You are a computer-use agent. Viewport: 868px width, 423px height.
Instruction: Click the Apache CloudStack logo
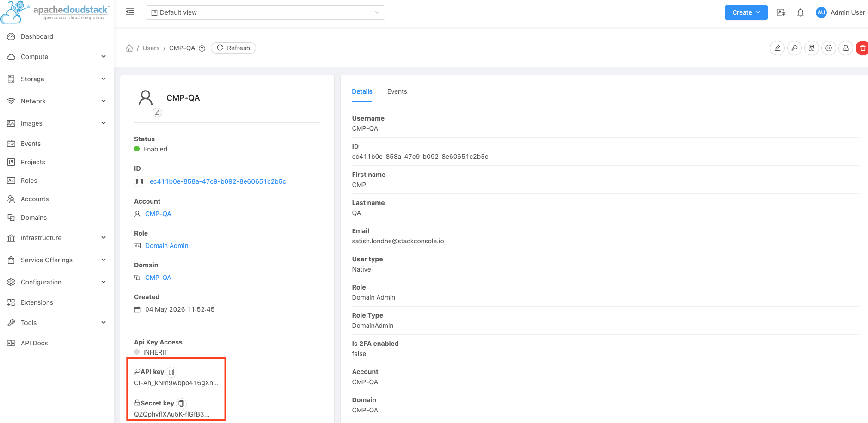pyautogui.click(x=55, y=12)
